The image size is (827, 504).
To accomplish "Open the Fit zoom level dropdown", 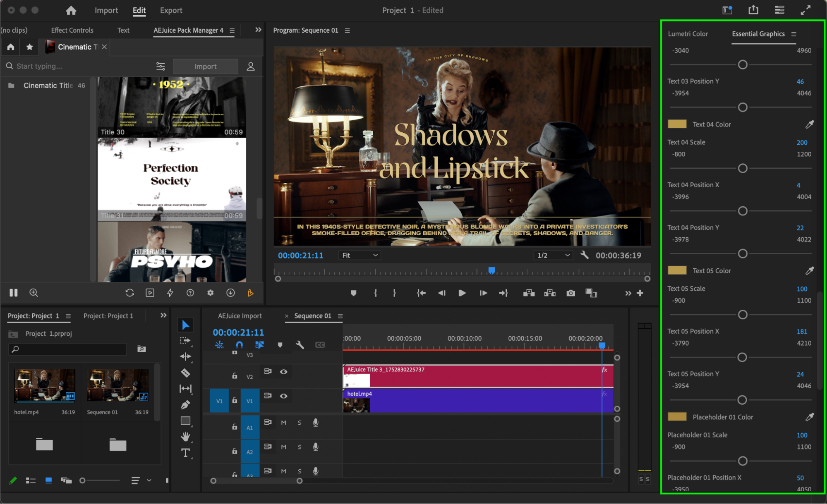I will 360,256.
